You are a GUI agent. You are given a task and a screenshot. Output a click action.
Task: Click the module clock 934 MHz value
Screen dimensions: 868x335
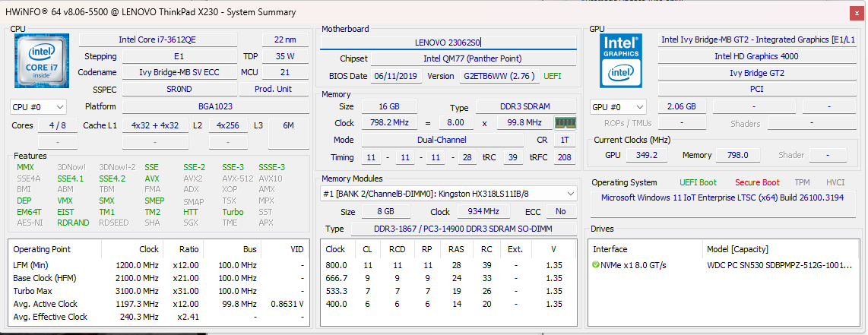[x=484, y=212]
